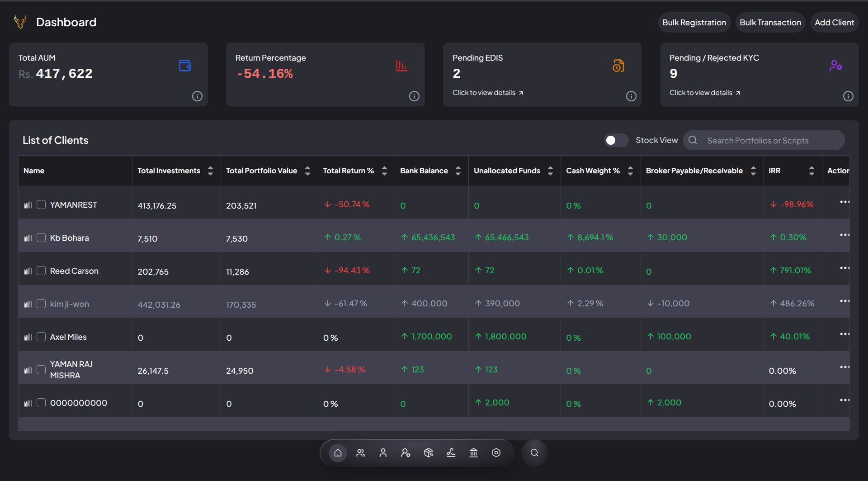
Task: Open the user settings gear icon in dock
Action: 406,453
